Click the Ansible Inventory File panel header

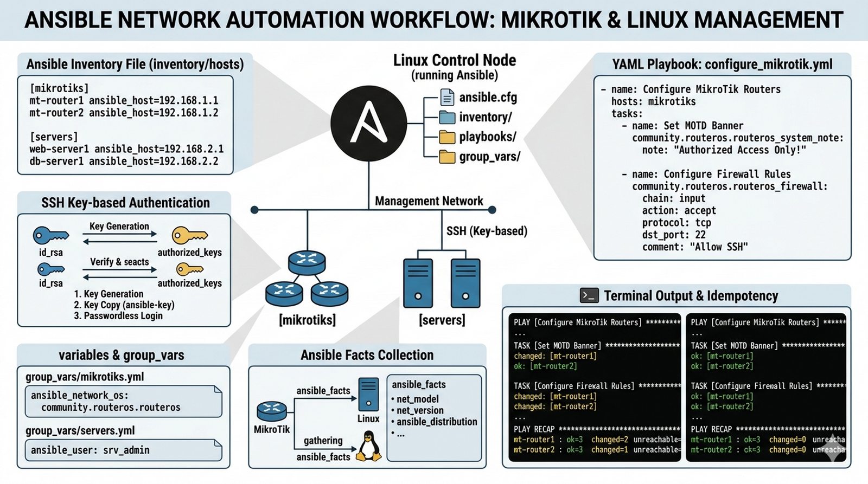pyautogui.click(x=135, y=64)
